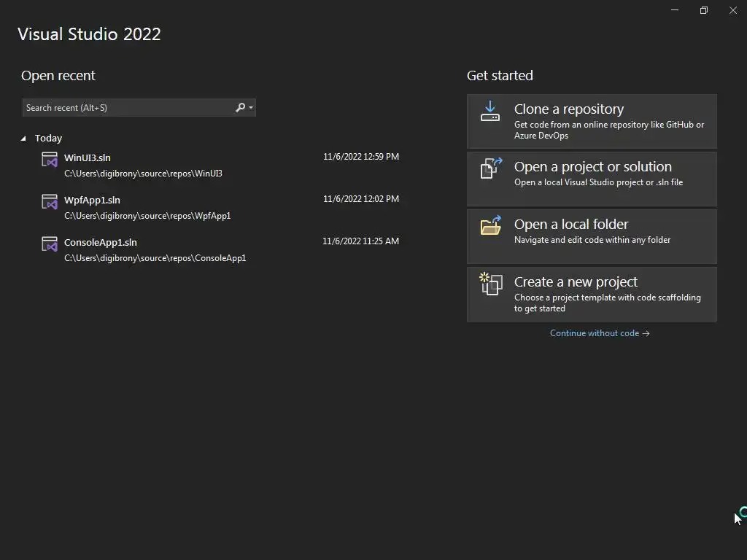Click the Open a local folder icon
Screen dimensions: 747x560
491,226
